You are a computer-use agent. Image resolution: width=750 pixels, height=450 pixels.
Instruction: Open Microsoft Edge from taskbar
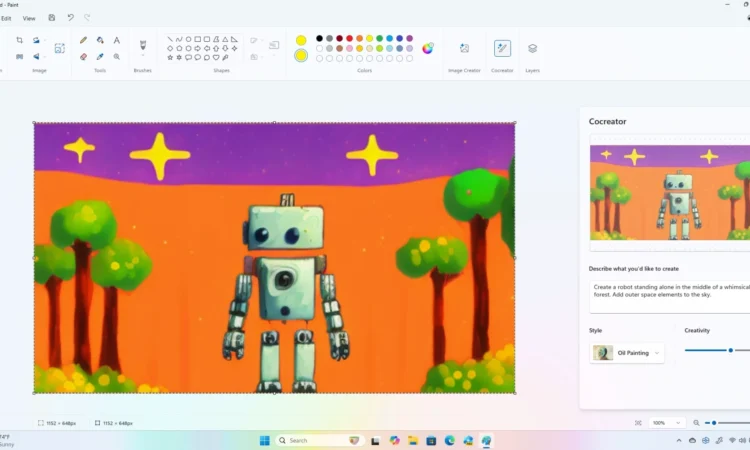[x=450, y=440]
